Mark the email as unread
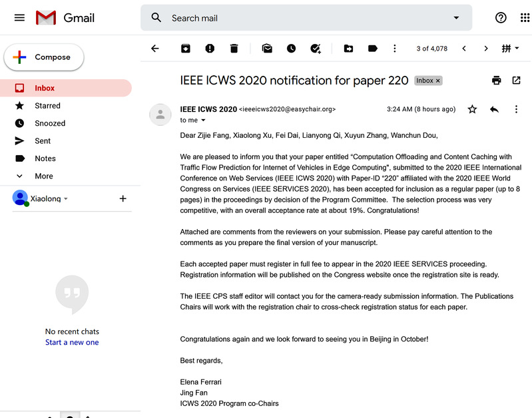 click(x=267, y=49)
